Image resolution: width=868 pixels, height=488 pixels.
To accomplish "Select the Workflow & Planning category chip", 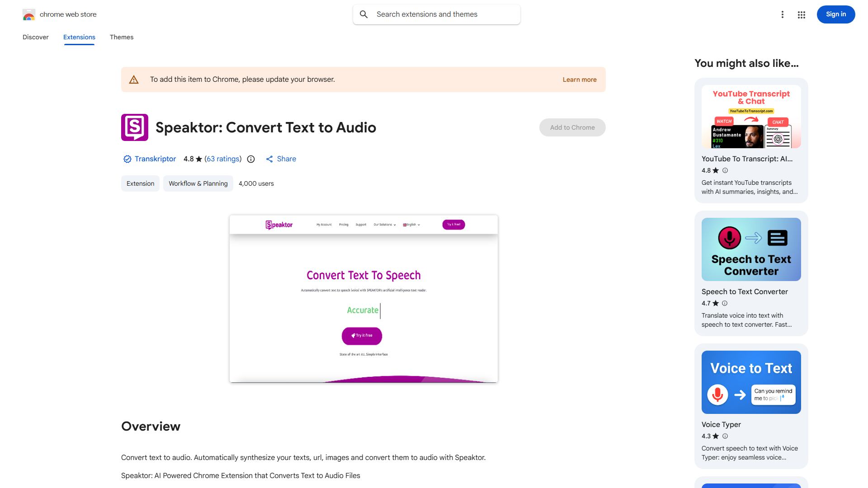I will point(198,183).
